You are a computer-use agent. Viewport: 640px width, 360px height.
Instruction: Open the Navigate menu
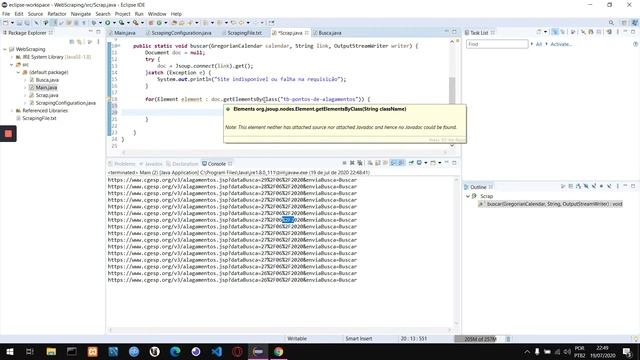tap(81, 14)
